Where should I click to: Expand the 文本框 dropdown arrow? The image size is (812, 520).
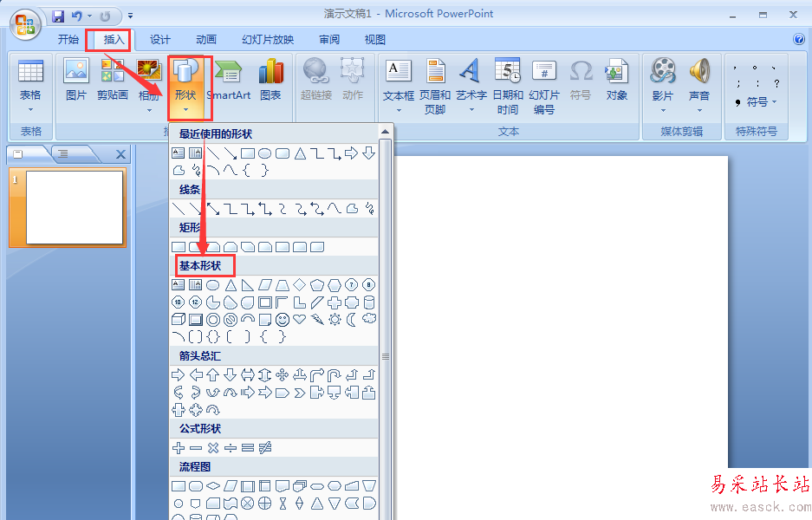tap(399, 110)
